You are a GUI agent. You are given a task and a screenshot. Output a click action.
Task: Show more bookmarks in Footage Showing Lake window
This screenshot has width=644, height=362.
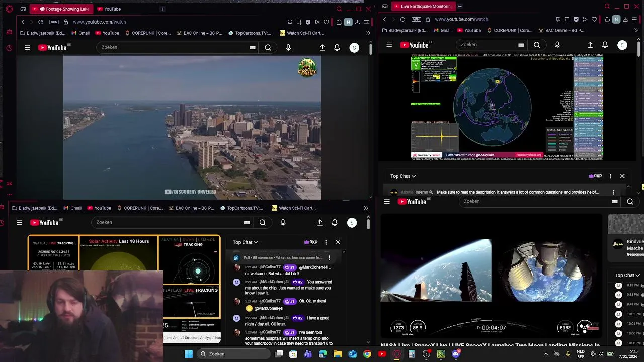pos(368,33)
